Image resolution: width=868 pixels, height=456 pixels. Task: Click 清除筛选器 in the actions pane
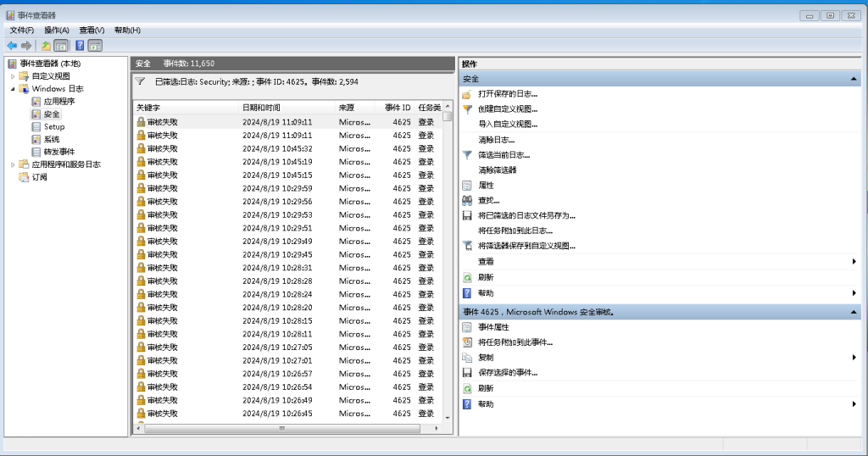(x=497, y=170)
